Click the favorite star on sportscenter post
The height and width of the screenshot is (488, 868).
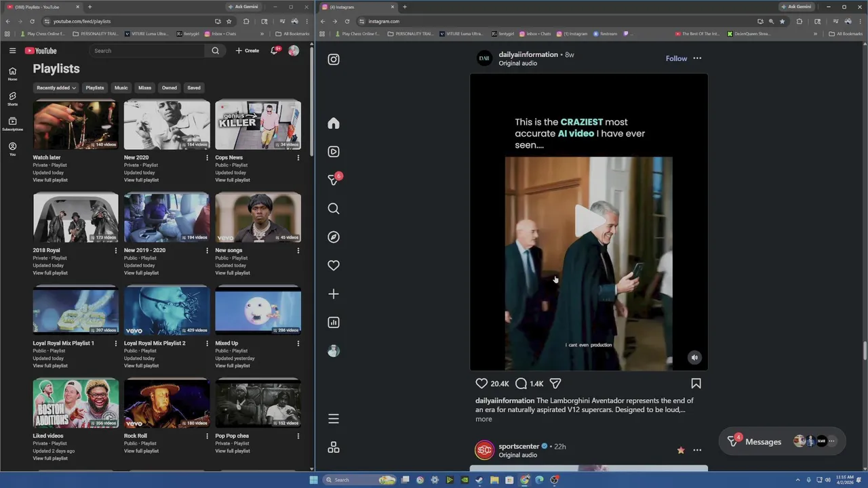tap(681, 450)
